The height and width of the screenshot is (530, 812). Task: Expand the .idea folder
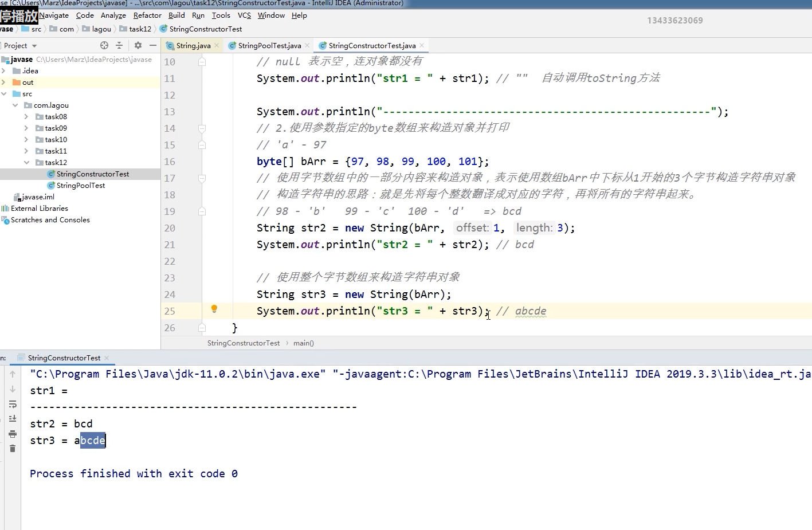pos(4,71)
